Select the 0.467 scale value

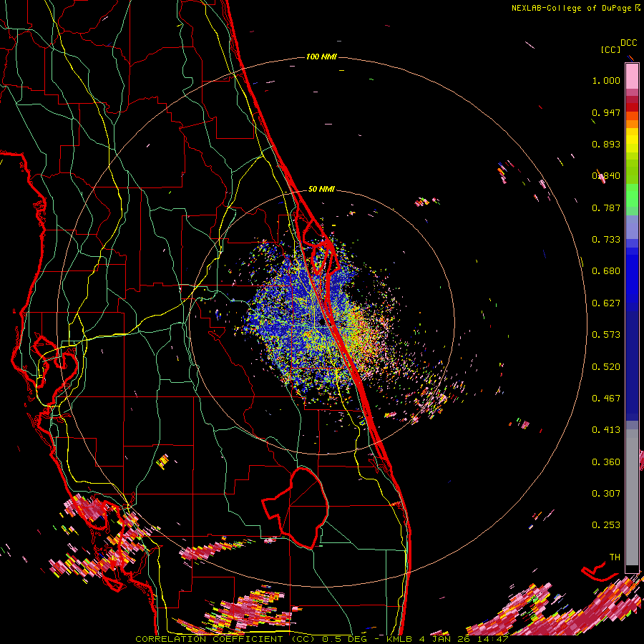coord(606,399)
